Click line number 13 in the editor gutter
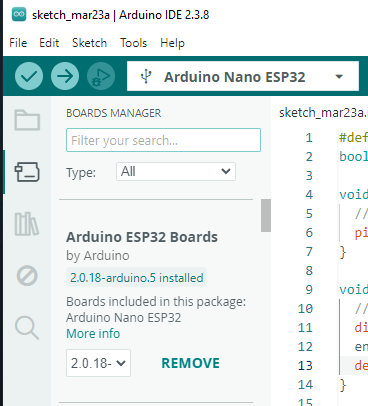Screen dimensions: 368x406 305,366
